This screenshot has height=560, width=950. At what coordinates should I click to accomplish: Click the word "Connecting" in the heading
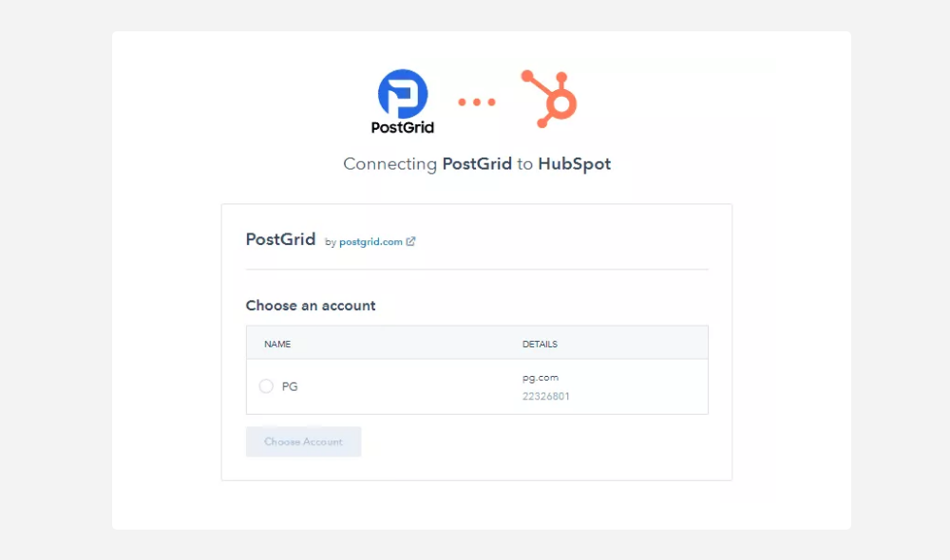[x=389, y=164]
